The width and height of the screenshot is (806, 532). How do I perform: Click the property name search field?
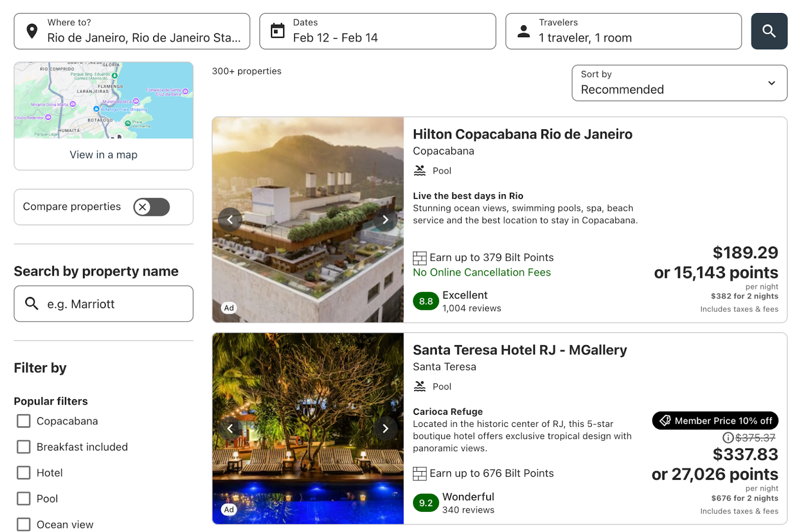point(103,304)
